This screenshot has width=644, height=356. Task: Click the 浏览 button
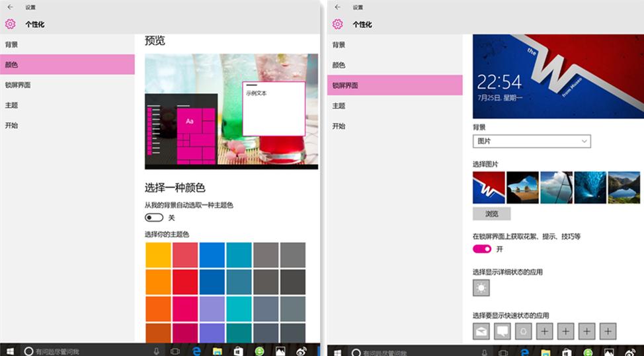click(x=492, y=214)
